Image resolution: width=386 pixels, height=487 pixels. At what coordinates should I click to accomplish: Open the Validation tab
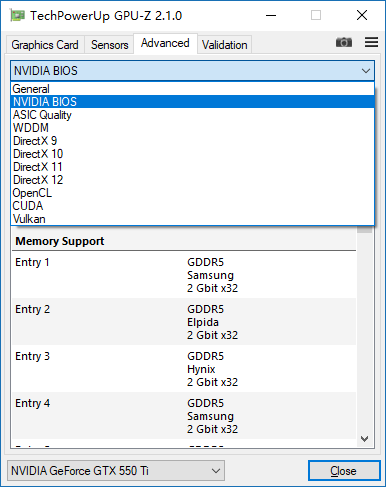225,45
